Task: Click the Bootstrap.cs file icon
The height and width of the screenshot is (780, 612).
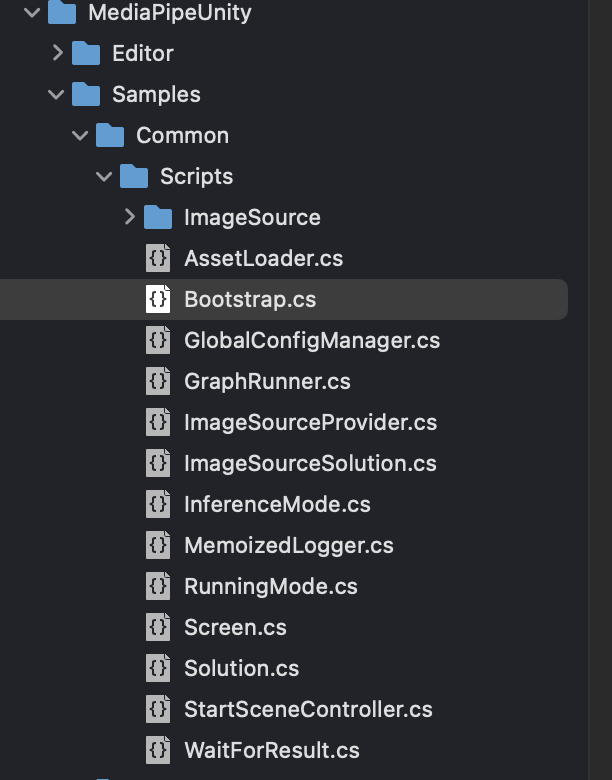Action: click(158, 299)
